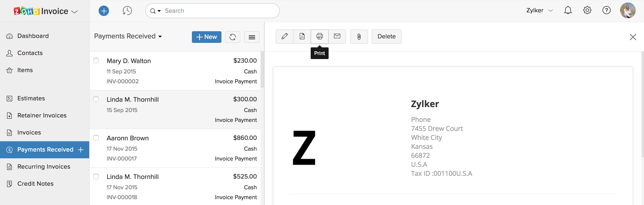This screenshot has height=205, width=644.
Task: Edit the payment using the pencil icon
Action: (284, 37)
